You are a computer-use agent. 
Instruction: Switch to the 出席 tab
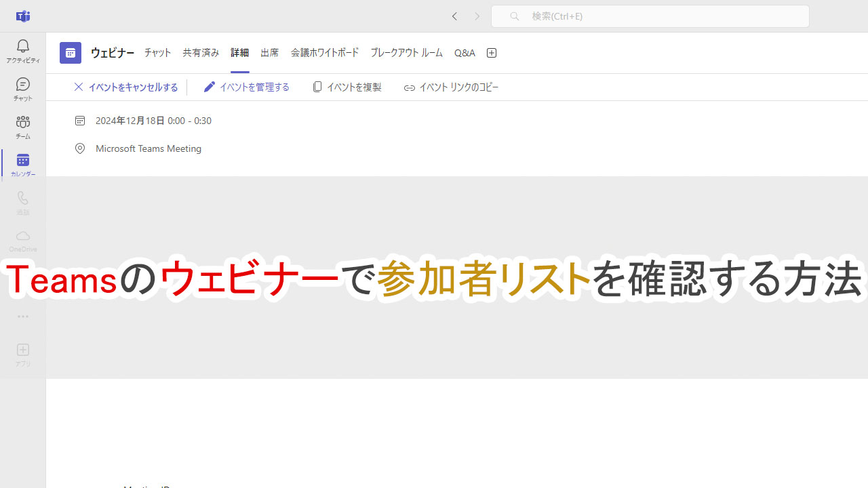(269, 52)
